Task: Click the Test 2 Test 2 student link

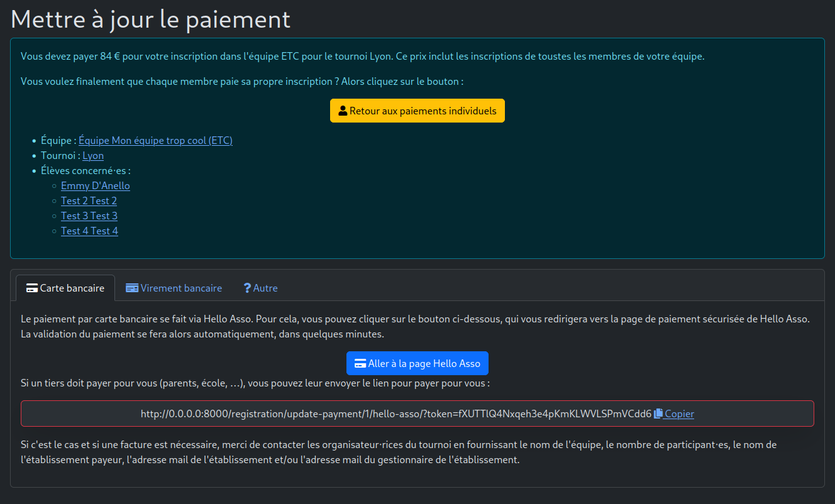Action: tap(89, 200)
